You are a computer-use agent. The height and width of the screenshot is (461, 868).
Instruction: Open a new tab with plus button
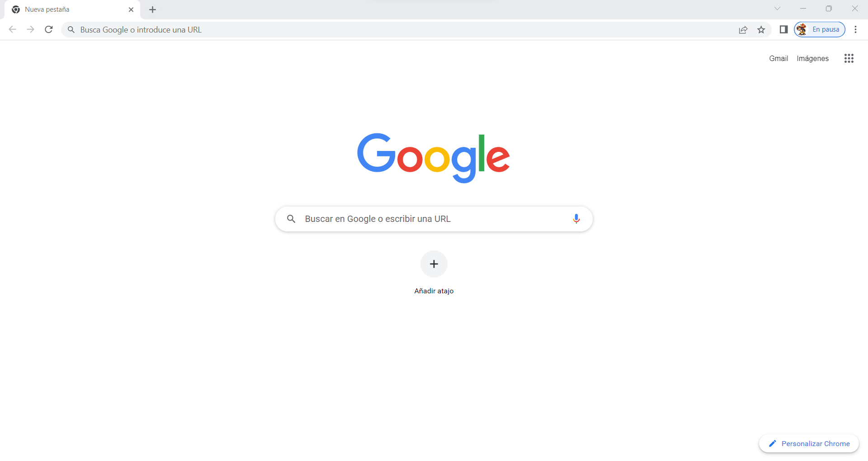(x=152, y=9)
